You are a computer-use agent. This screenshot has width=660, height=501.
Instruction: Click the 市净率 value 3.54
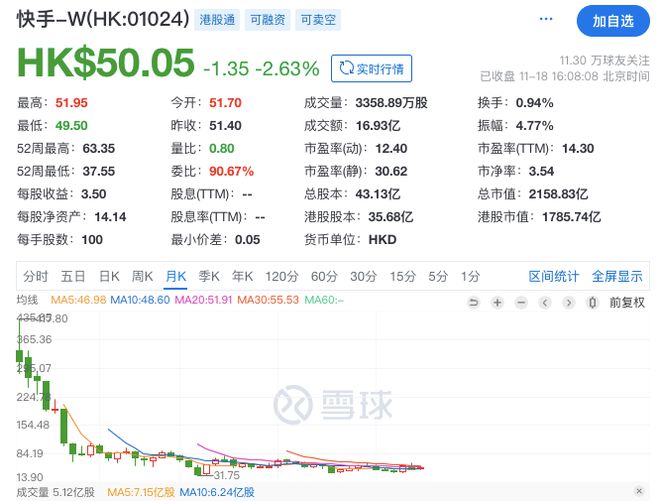(x=541, y=171)
